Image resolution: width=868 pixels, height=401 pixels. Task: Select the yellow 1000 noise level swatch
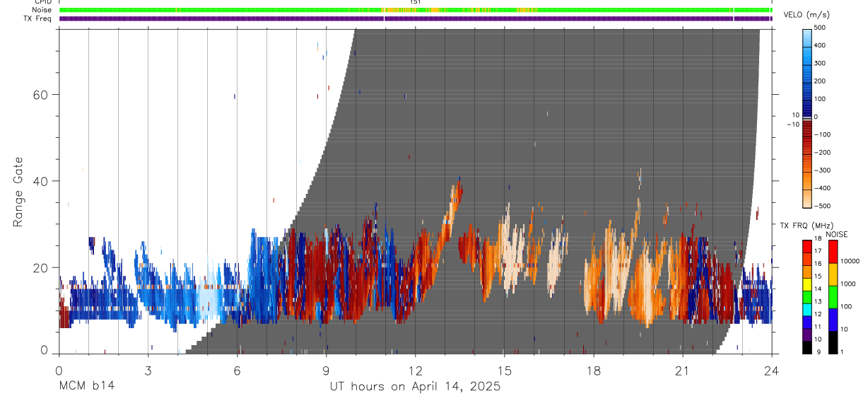834,274
